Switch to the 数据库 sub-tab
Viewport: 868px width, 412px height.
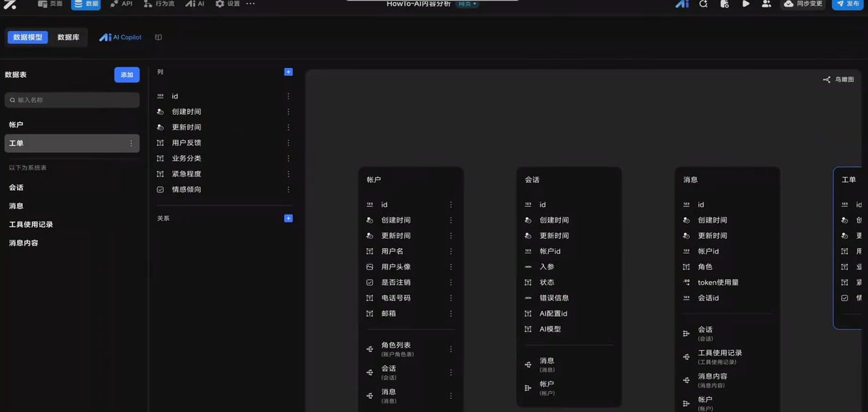coord(68,37)
